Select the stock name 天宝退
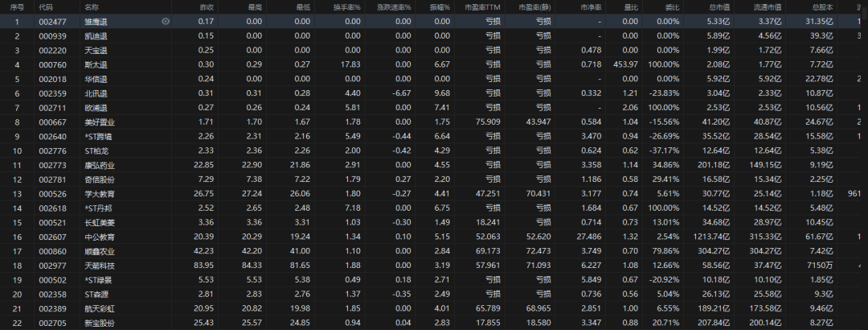The height and width of the screenshot is (330, 868). [x=96, y=51]
